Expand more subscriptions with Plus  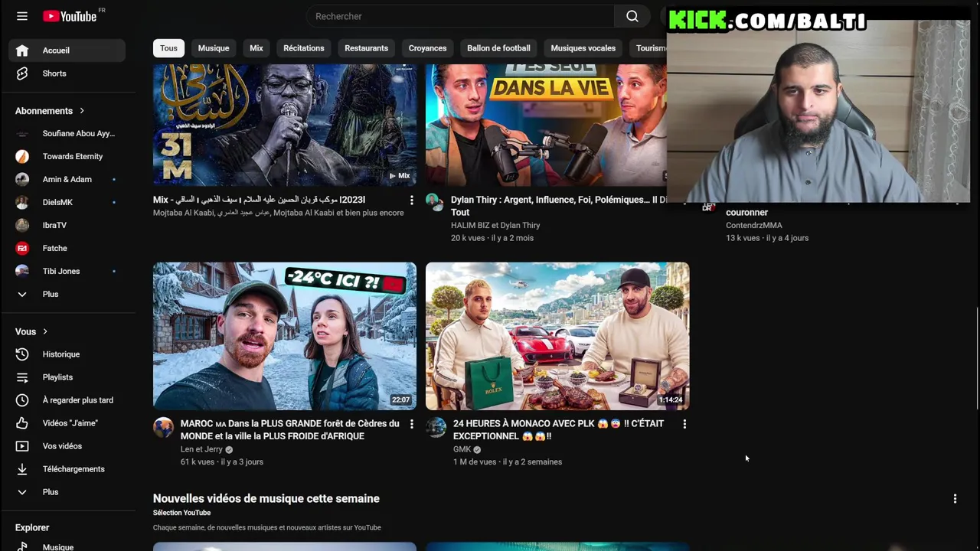click(67, 294)
